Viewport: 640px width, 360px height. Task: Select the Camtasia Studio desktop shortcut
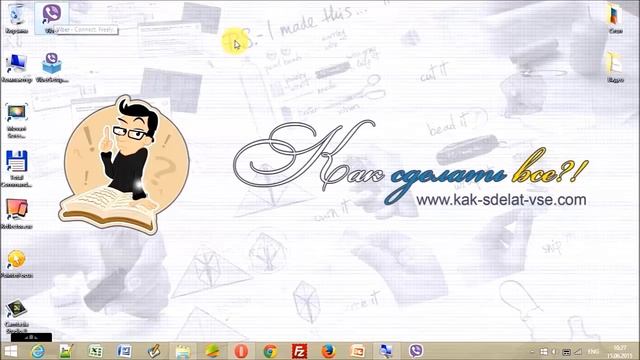[16, 316]
